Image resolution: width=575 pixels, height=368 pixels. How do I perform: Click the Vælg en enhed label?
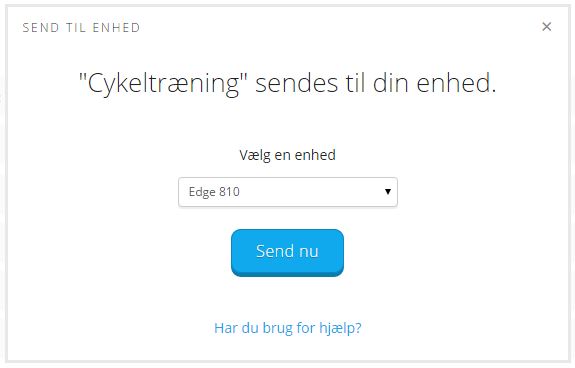point(288,155)
